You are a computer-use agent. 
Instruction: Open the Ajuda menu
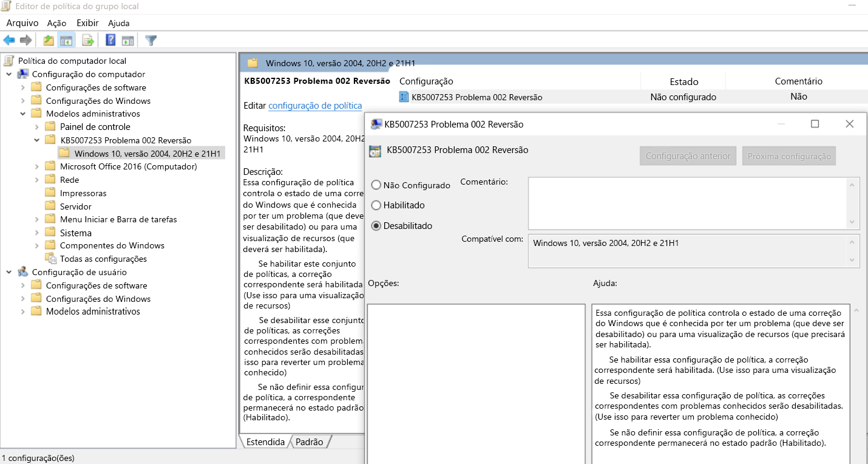(x=118, y=23)
